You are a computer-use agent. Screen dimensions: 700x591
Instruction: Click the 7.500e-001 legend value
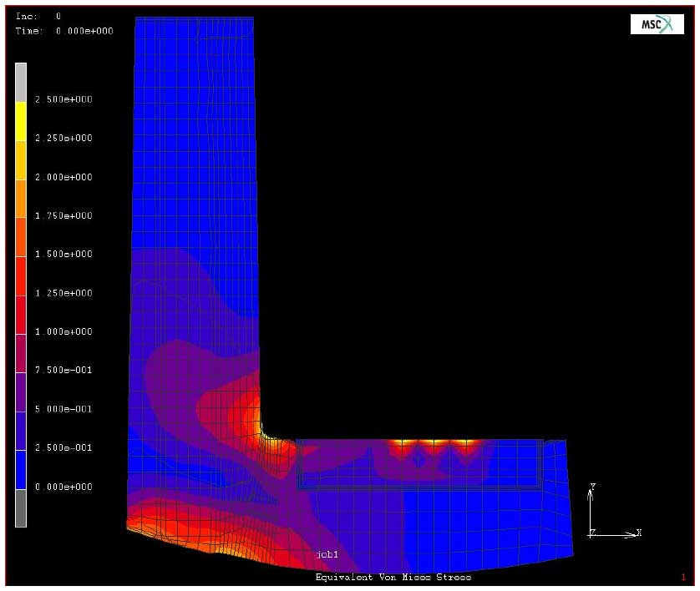coord(63,371)
